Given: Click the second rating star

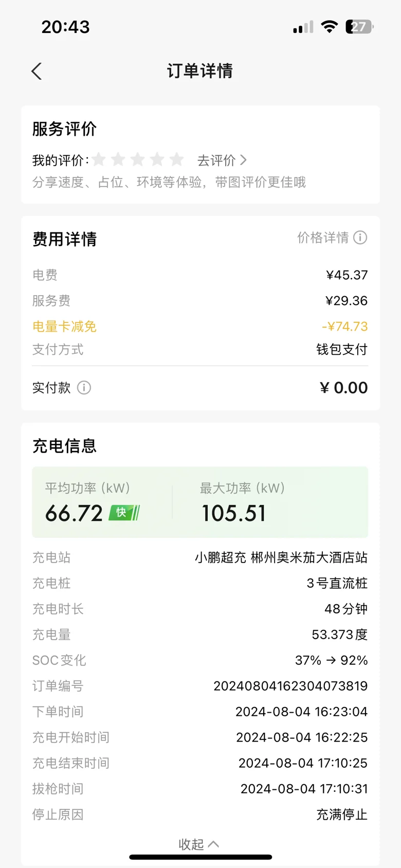Looking at the screenshot, I should (x=118, y=160).
